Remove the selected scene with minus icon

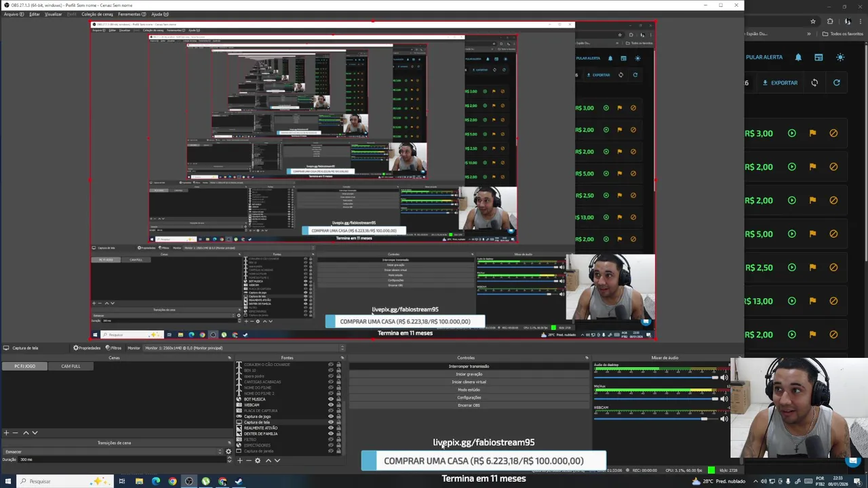click(x=15, y=432)
